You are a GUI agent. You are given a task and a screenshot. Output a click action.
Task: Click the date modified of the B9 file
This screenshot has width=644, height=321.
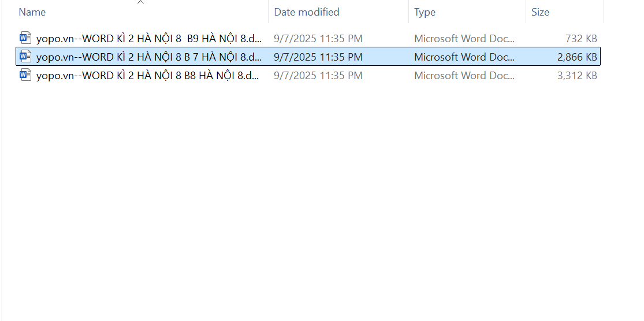(318, 39)
